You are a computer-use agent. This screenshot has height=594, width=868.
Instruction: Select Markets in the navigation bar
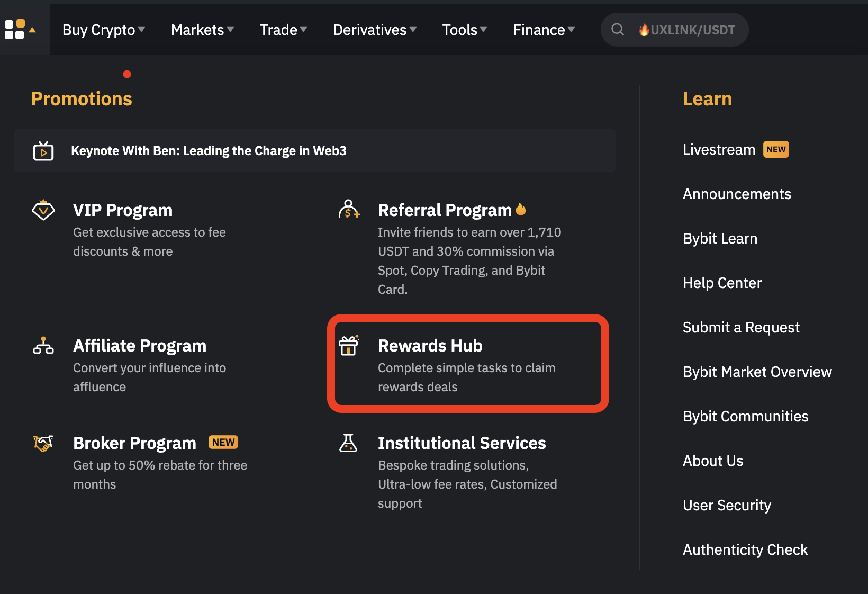(202, 30)
